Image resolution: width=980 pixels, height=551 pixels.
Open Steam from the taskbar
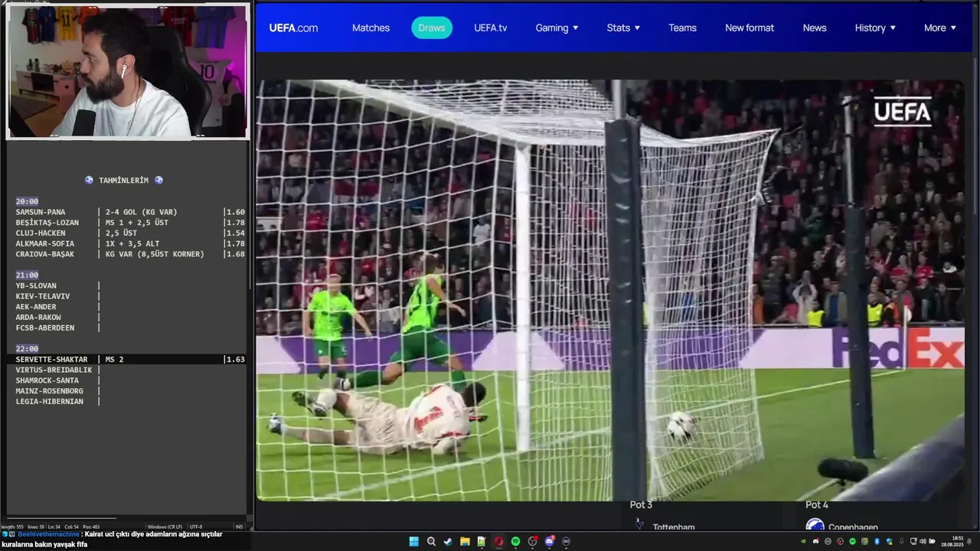pyautogui.click(x=448, y=541)
